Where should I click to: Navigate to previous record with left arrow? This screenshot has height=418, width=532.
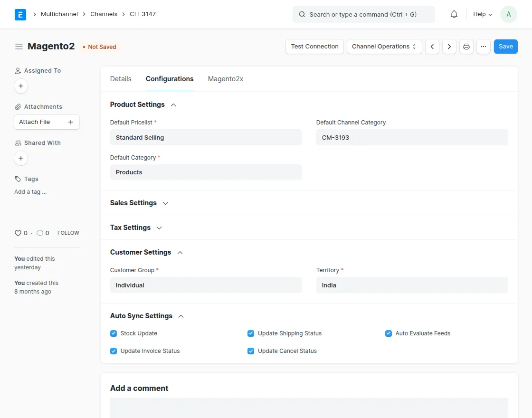click(432, 46)
